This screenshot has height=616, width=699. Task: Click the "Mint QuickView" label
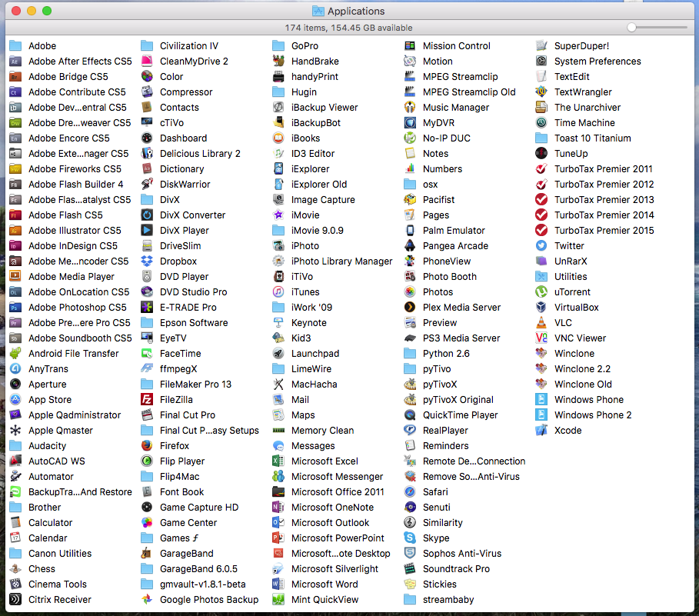[325, 600]
